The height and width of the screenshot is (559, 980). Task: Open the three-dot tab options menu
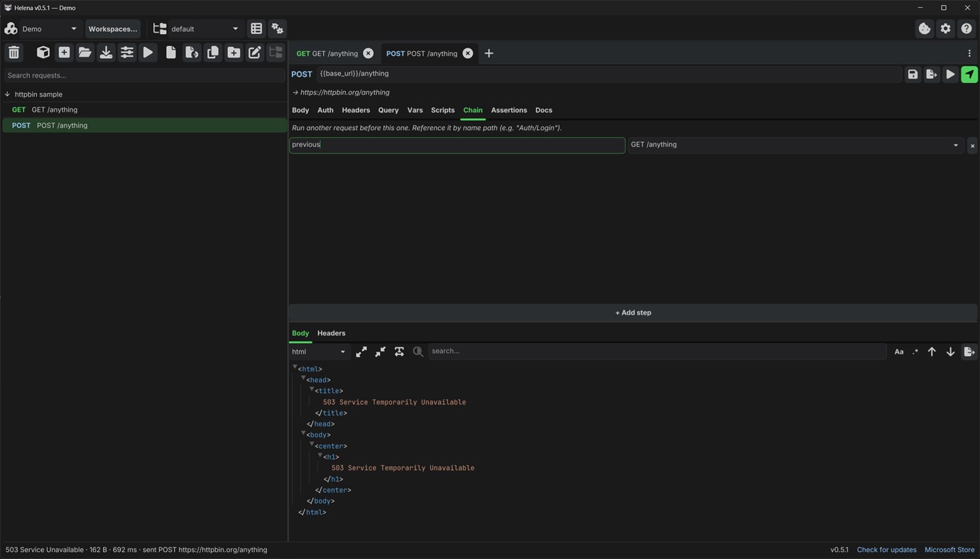tap(969, 53)
